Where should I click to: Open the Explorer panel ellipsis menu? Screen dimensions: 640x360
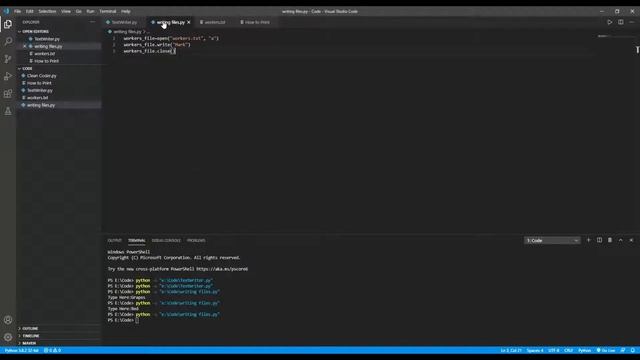(x=92, y=22)
